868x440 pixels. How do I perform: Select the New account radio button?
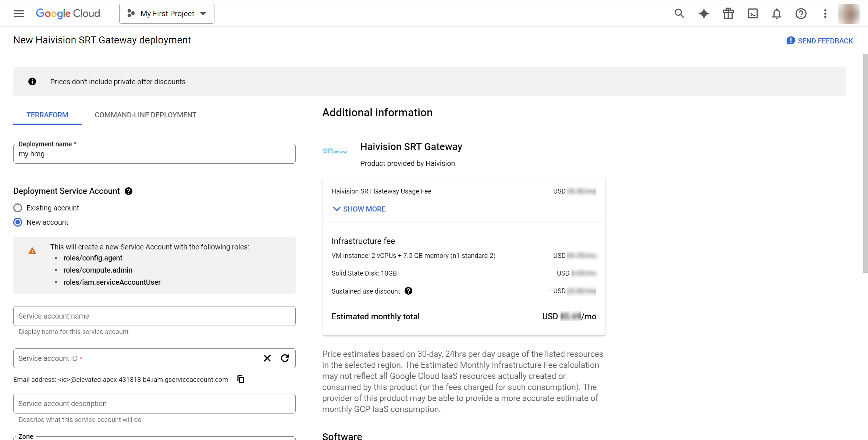[x=18, y=222]
